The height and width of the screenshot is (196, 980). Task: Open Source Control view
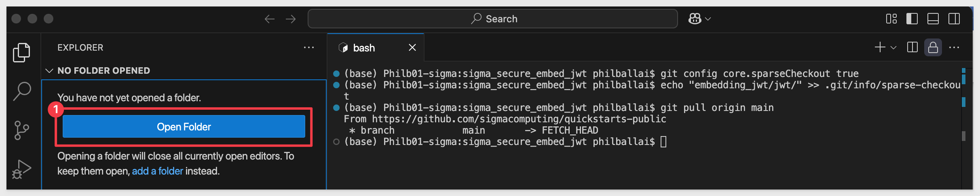21,130
